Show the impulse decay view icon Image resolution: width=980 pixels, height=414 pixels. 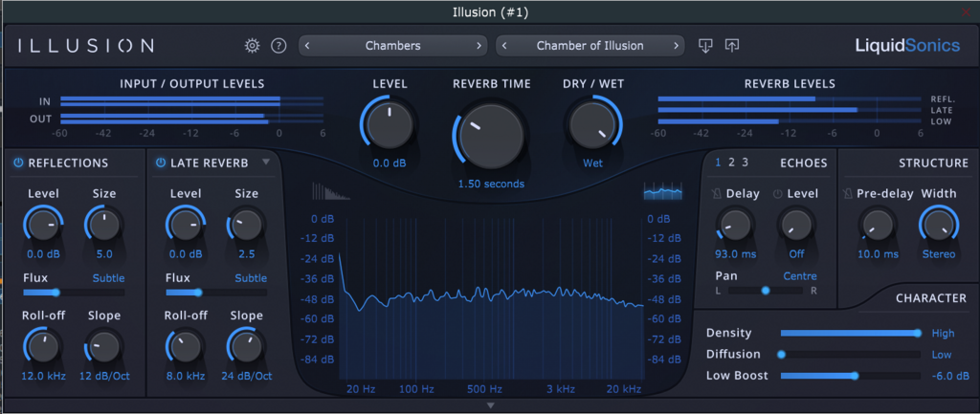[330, 190]
